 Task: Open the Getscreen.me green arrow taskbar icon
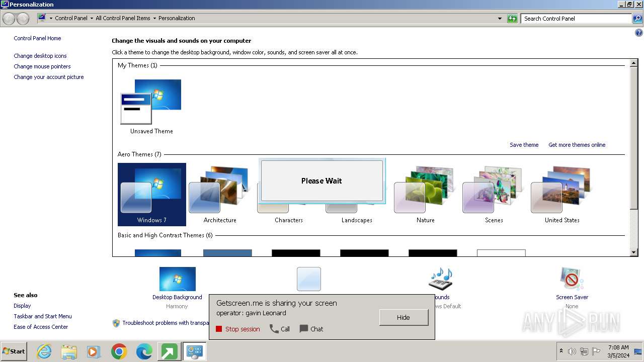(169, 351)
